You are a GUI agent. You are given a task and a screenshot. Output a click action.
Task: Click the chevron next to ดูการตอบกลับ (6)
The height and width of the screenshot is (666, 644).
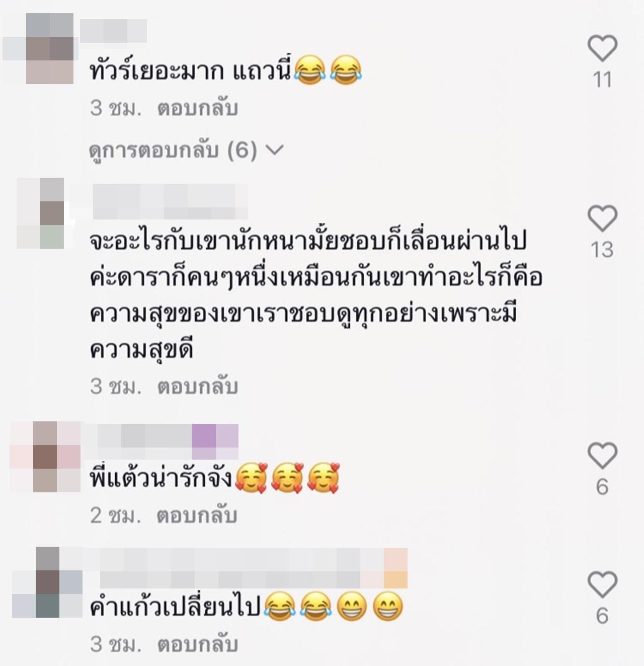tap(274, 150)
